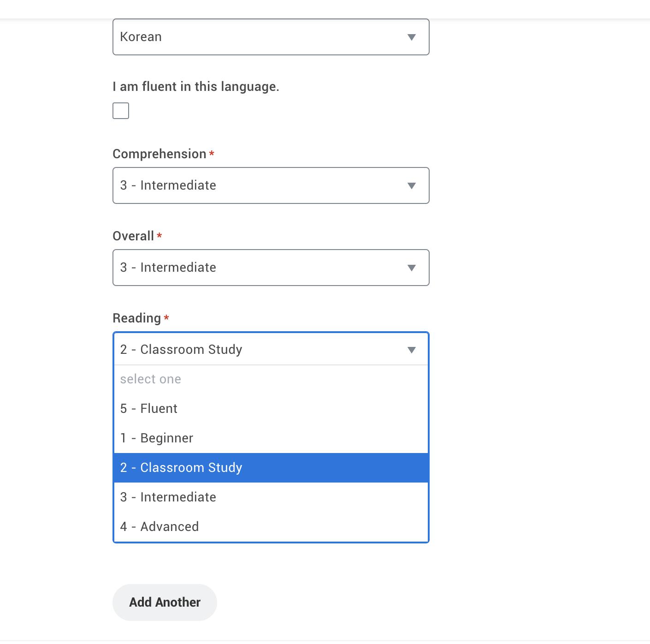This screenshot has width=650, height=644.
Task: Check the fluent in this language checkbox
Action: (121, 111)
